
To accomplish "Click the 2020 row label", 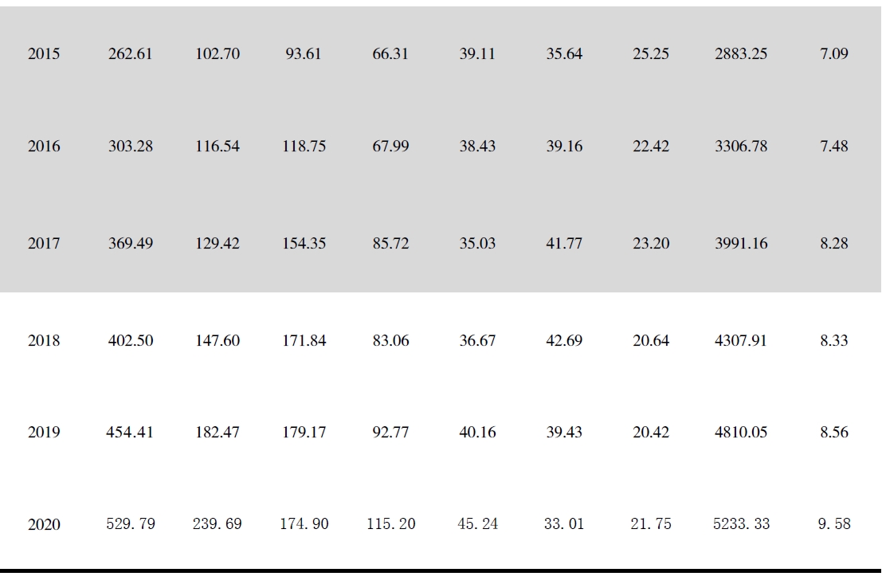I will pyautogui.click(x=44, y=525).
